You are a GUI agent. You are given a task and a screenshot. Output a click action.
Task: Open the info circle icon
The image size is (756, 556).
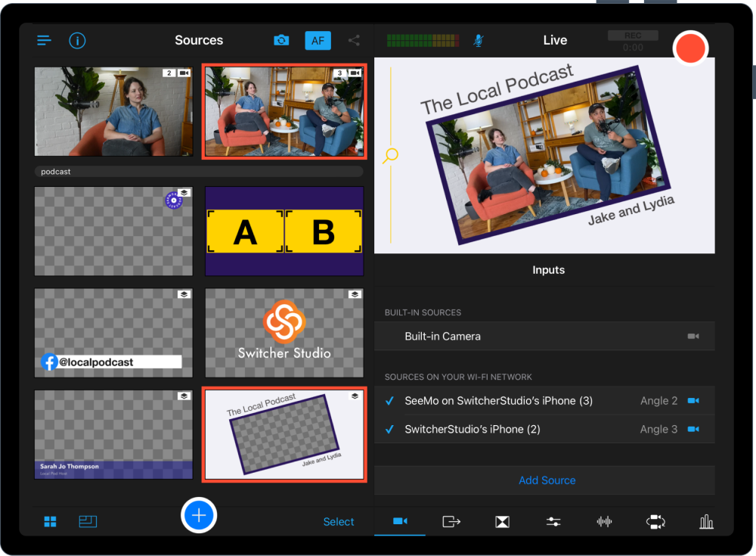(77, 40)
